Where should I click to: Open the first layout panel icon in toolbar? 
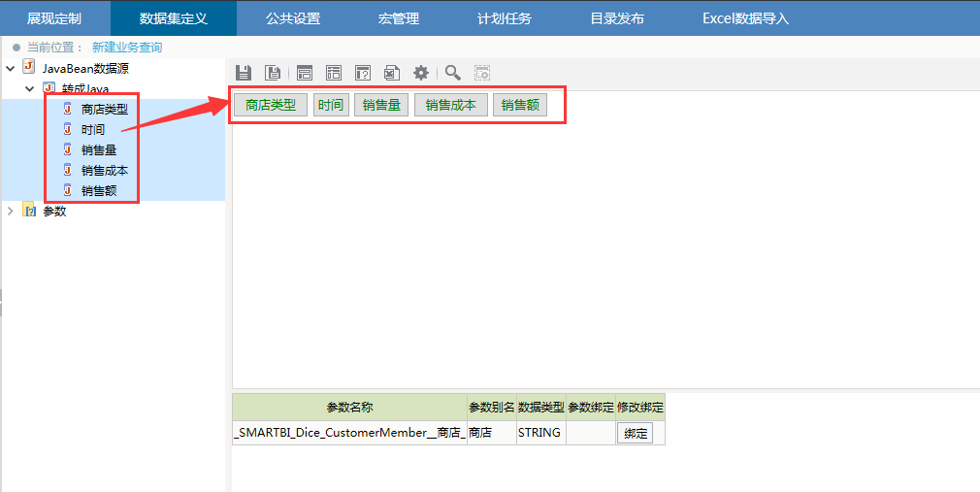(305, 73)
